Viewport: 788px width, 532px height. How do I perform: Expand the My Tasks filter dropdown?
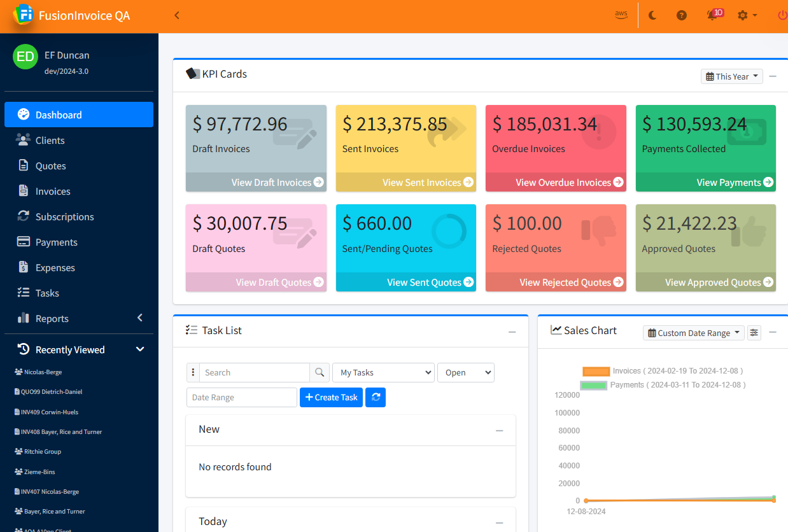383,372
